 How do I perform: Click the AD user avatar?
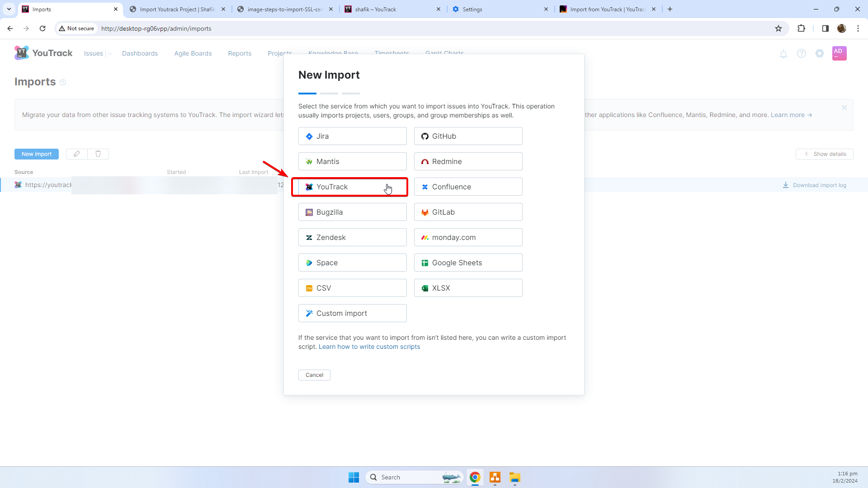point(839,53)
